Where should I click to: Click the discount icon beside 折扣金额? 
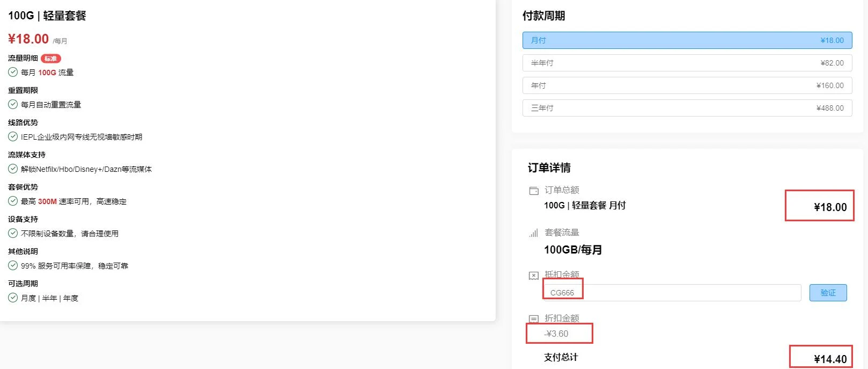point(534,319)
